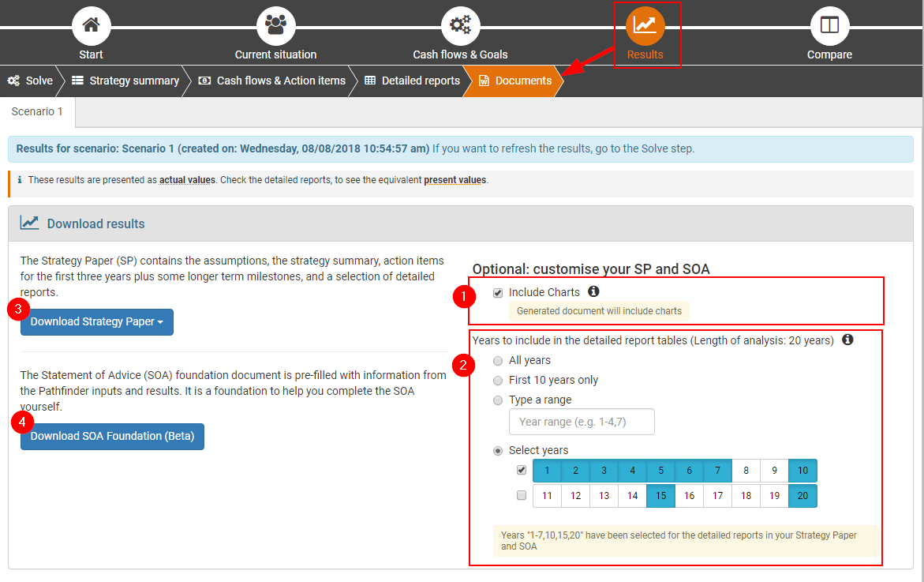Uncheck the Include Charts checkbox
Viewport: 924px width, 582px height.
click(x=498, y=293)
